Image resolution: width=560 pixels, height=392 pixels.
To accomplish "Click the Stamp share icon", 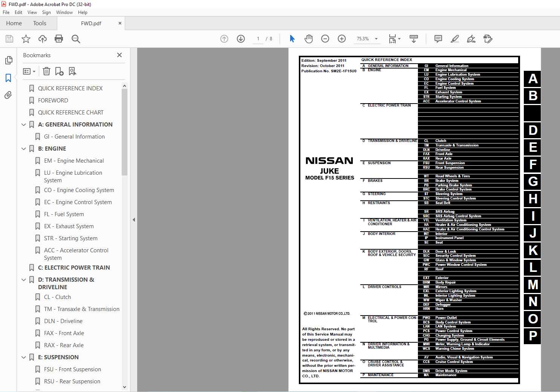I will pos(488,39).
